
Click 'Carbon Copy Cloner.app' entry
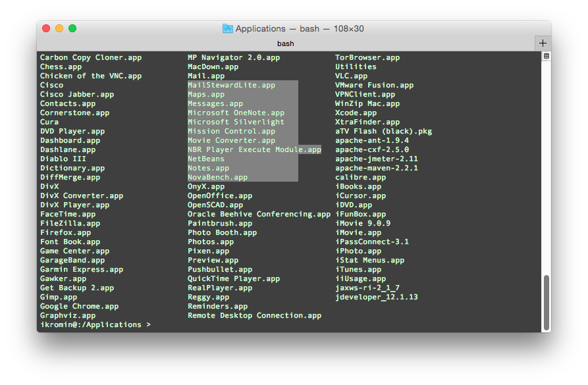click(91, 58)
